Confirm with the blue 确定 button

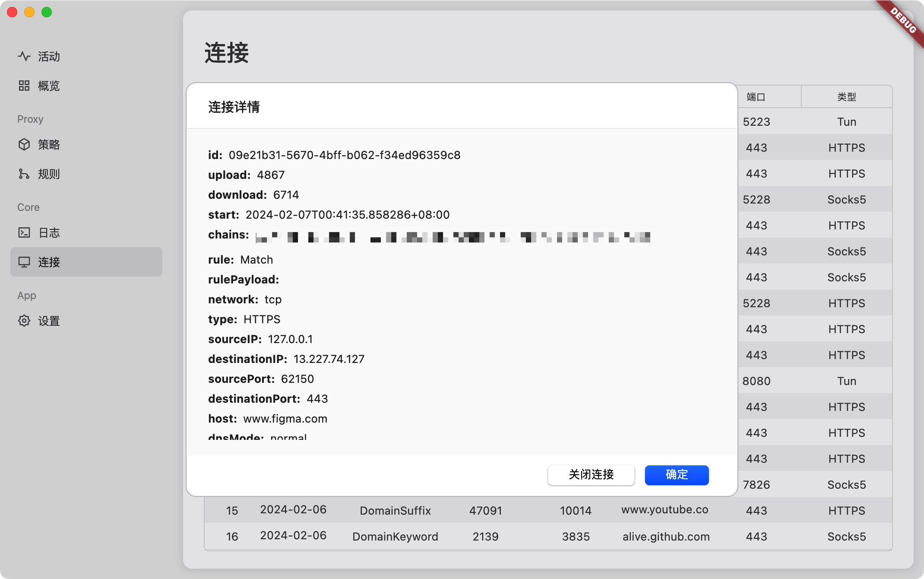(x=676, y=474)
